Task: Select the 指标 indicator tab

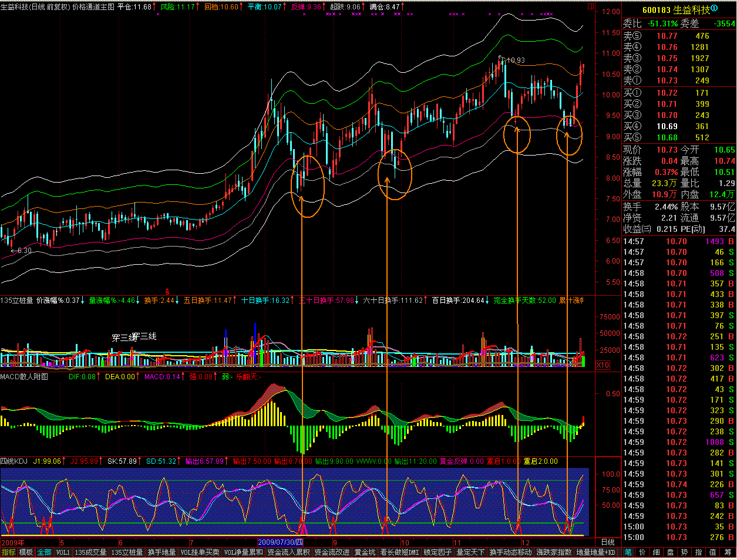Action: (8, 552)
